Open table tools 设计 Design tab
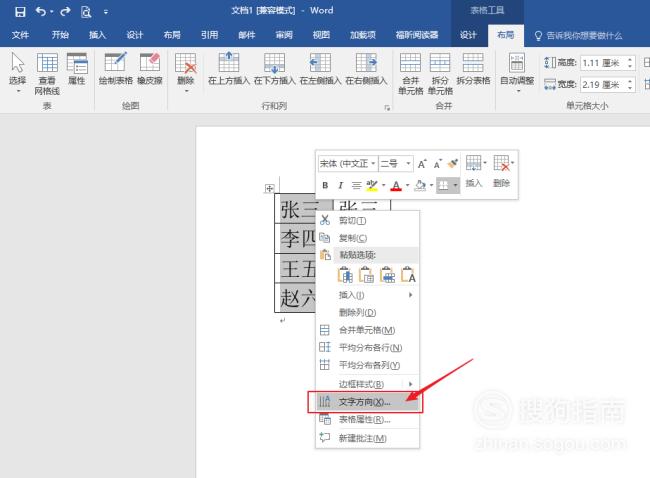Viewport: 650px width, 478px height. [x=468, y=35]
